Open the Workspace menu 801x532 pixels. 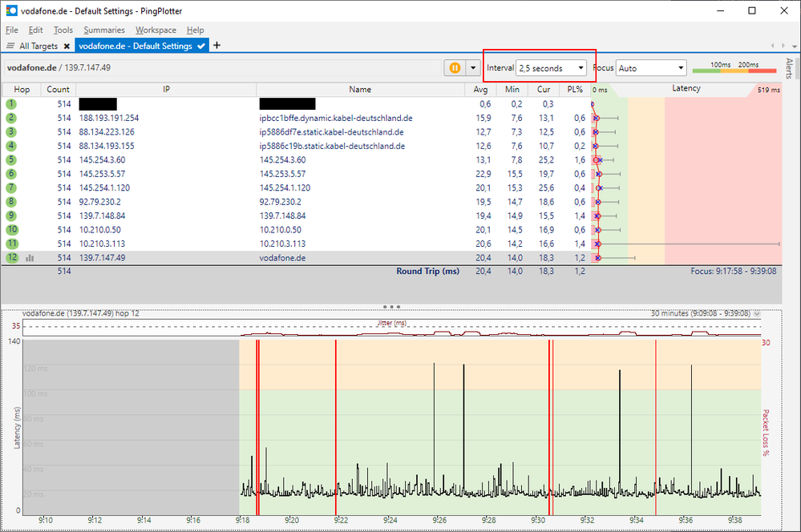click(x=155, y=30)
